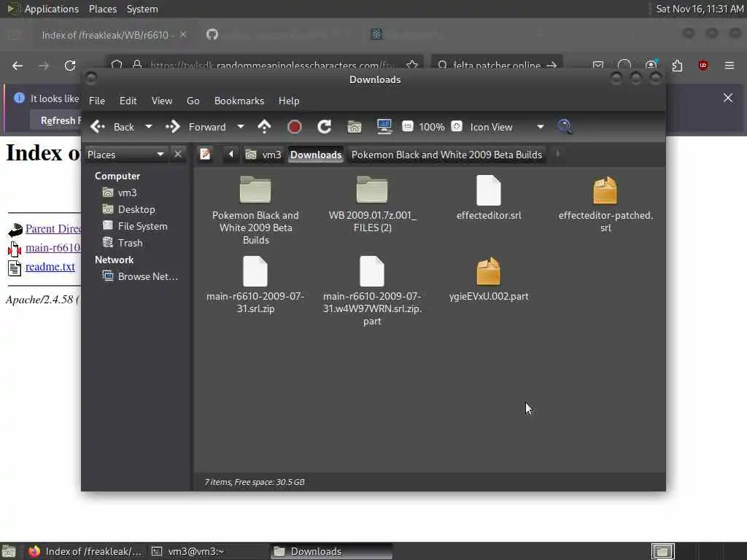Screen dimensions: 747x560
Task: Switch to Firefox from the taskbar
Action: coord(86,551)
